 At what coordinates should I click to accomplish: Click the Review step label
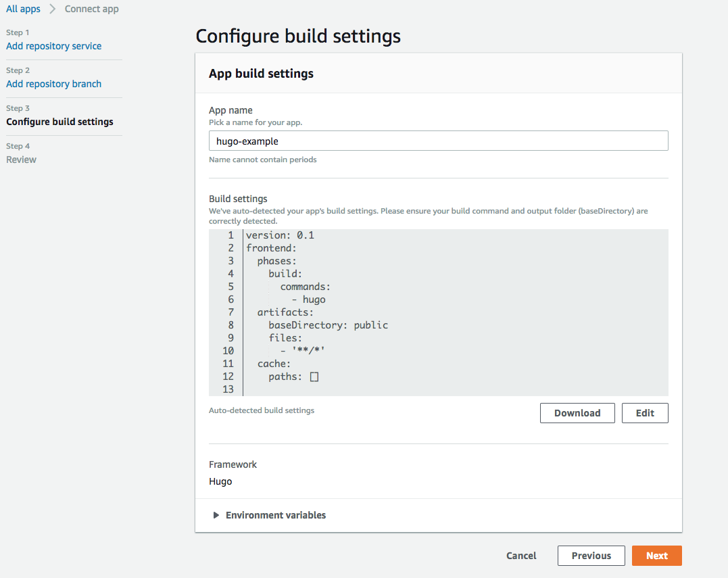(22, 160)
